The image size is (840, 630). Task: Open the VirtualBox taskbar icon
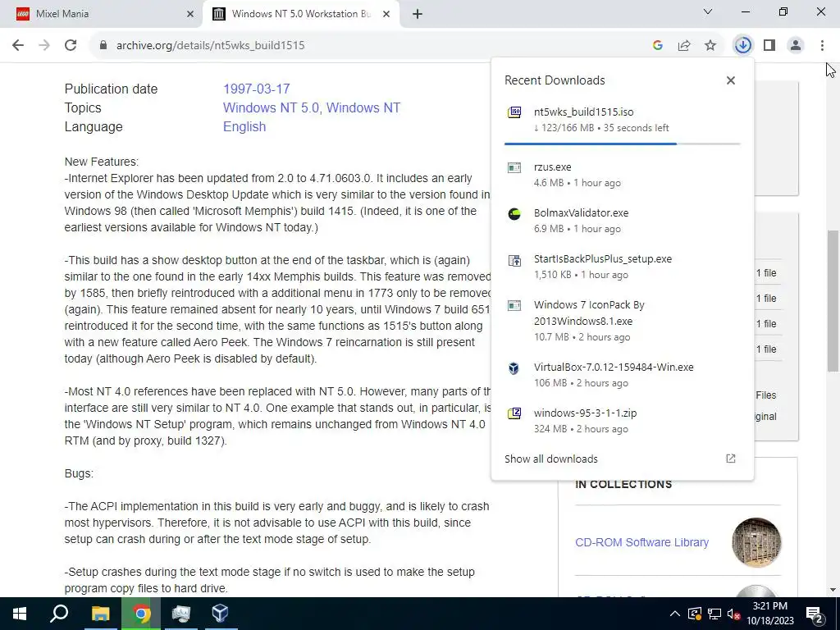coord(220,614)
